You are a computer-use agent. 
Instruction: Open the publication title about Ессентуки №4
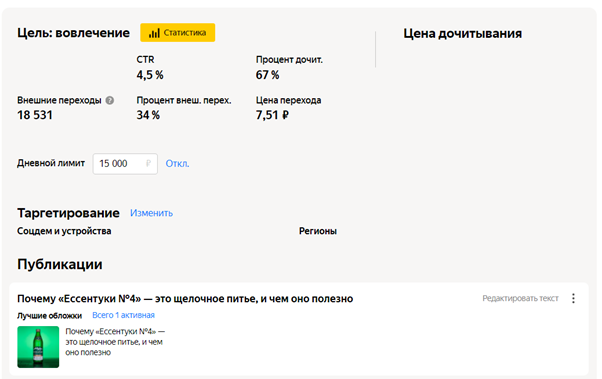(x=185, y=299)
